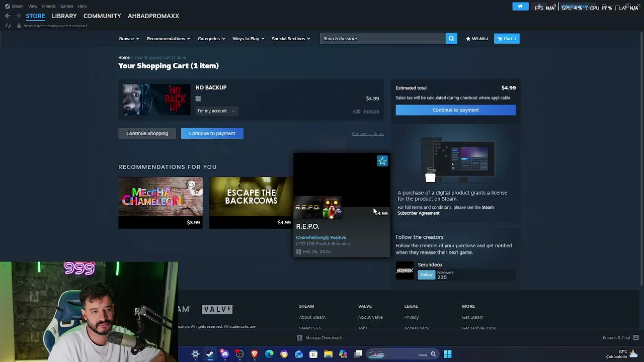
Task: Click the Steam icon in the taskbar
Action: tap(210, 354)
